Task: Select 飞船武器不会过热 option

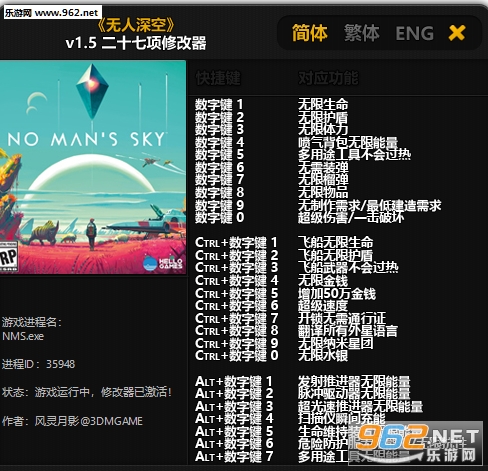Action: (x=348, y=267)
